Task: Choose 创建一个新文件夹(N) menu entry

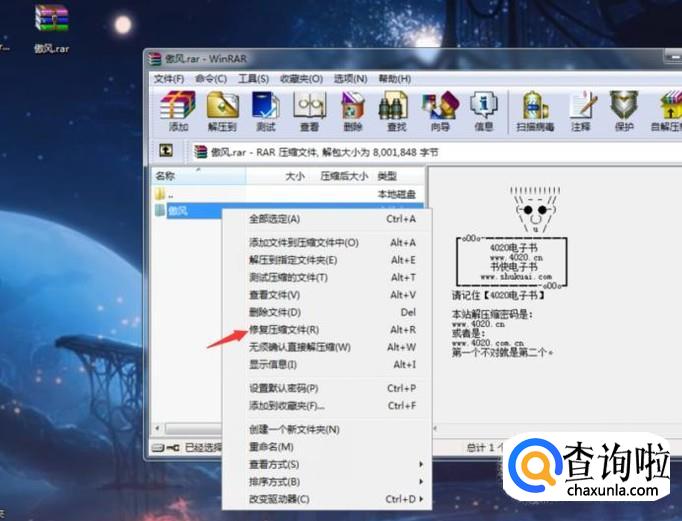Action: 327,429
